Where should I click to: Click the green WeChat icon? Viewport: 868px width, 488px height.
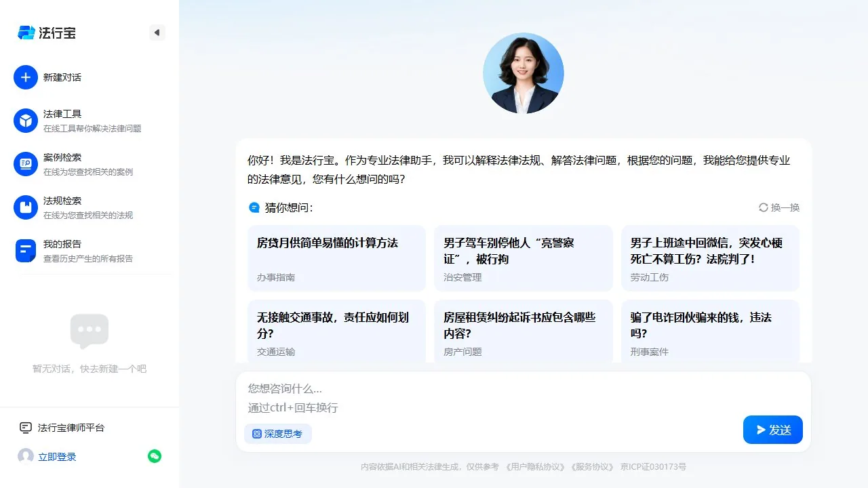(155, 456)
